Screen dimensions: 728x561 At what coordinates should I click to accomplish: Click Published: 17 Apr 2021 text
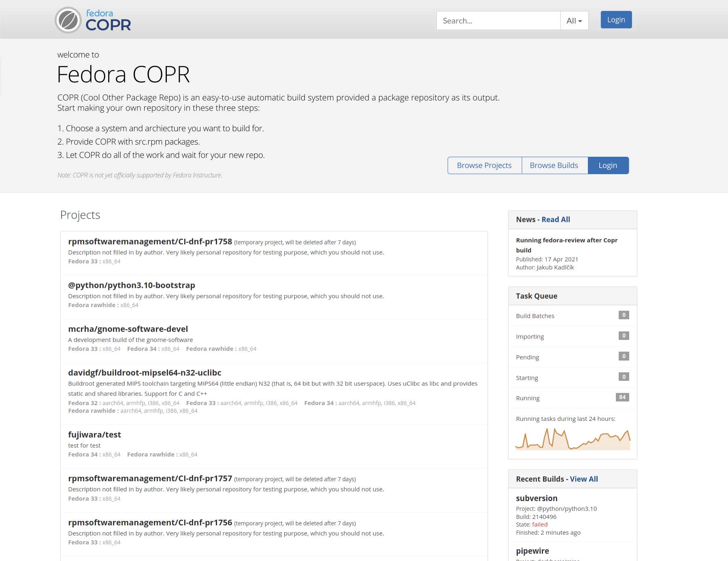click(547, 259)
